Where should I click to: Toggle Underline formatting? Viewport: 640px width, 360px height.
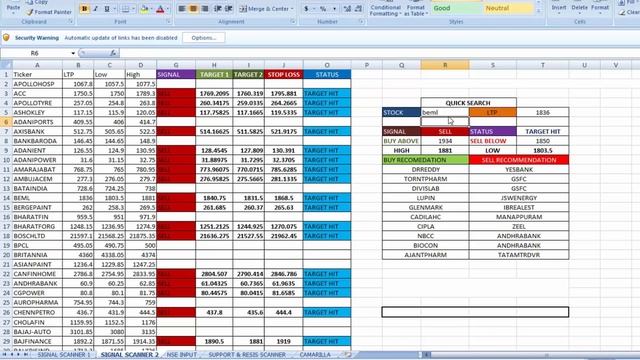pos(107,9)
